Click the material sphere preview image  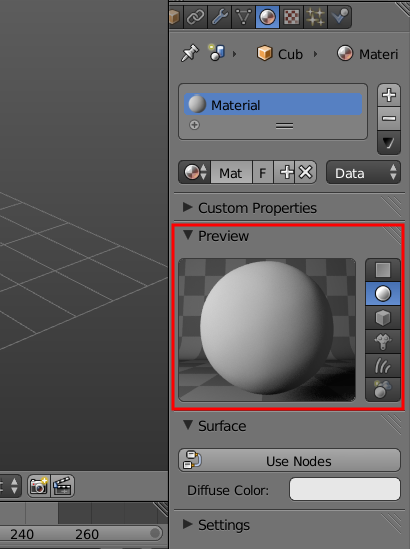267,330
